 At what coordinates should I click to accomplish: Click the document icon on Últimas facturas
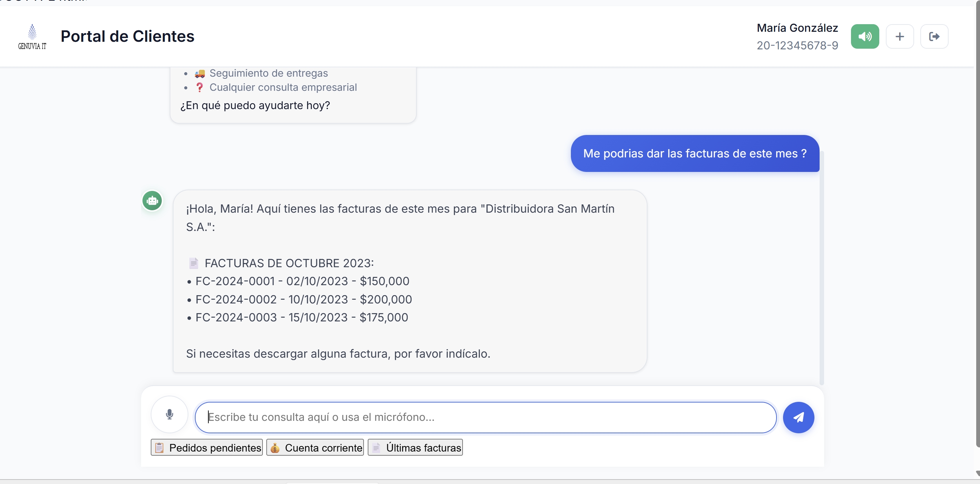click(x=377, y=447)
